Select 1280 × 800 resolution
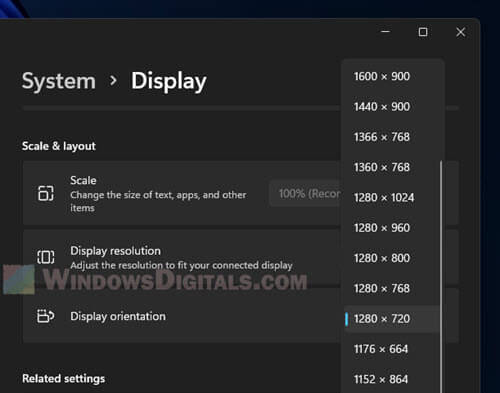The height and width of the screenshot is (393, 500). [x=392, y=258]
